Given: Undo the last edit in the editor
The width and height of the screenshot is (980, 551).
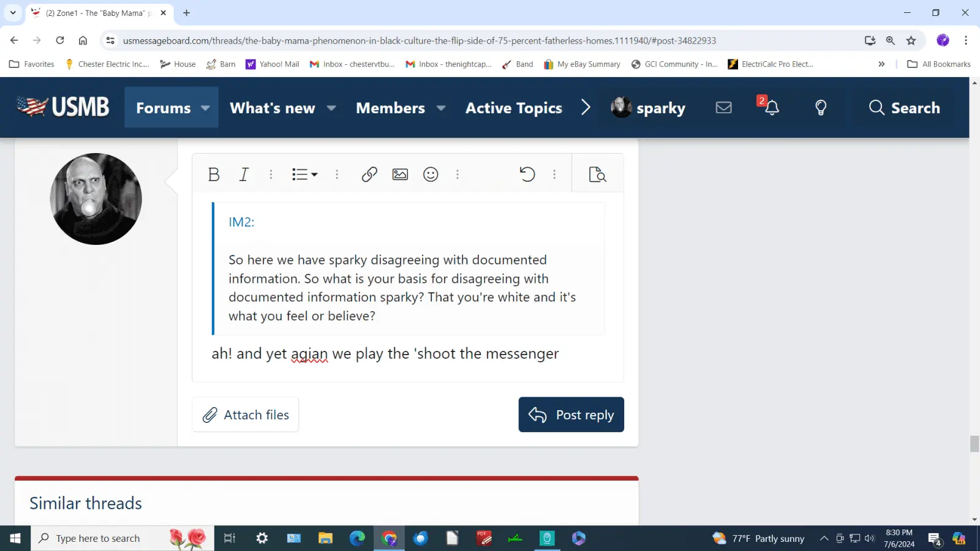Looking at the screenshot, I should (x=527, y=174).
